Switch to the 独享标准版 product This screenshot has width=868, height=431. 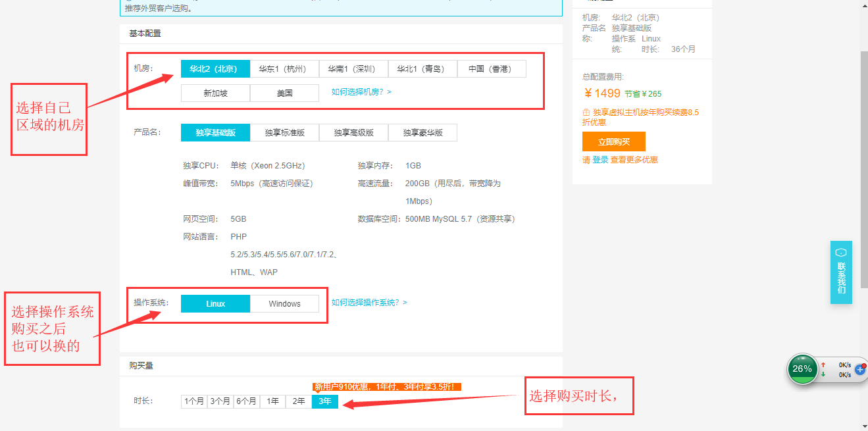click(284, 133)
